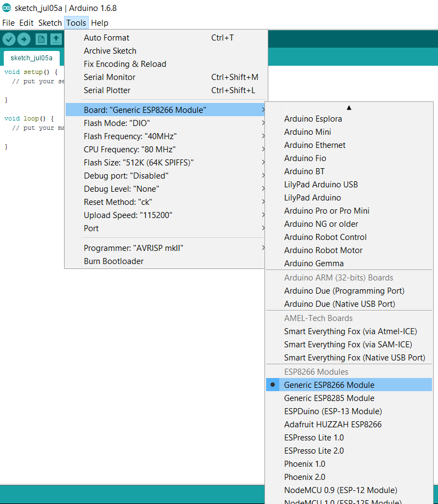Select Generic ESP8285 Module
The width and height of the screenshot is (438, 504).
[349, 398]
